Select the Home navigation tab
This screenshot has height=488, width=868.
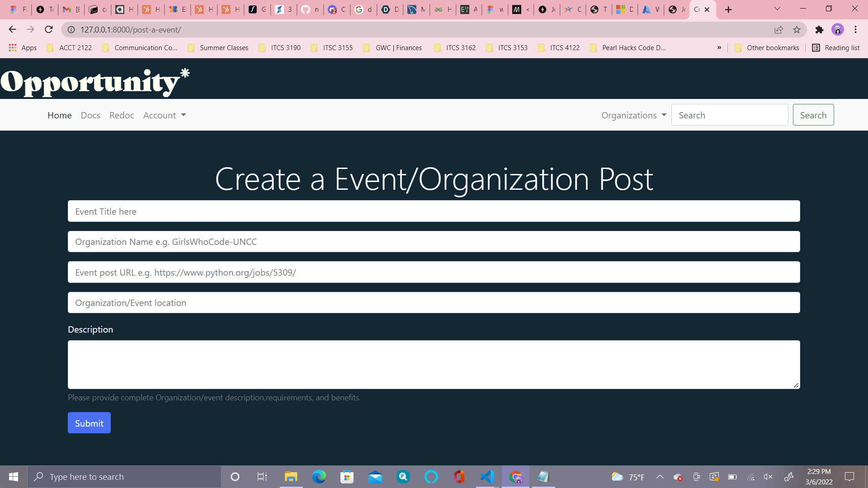pyautogui.click(x=59, y=115)
